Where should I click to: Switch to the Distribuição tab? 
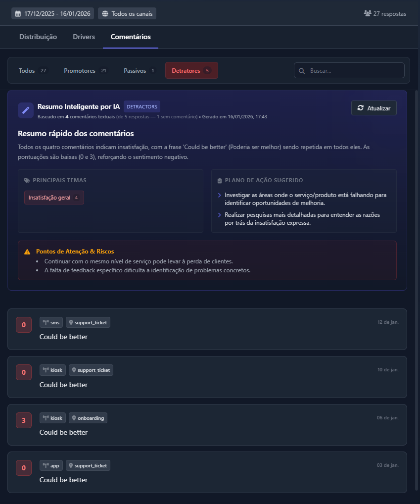point(38,37)
